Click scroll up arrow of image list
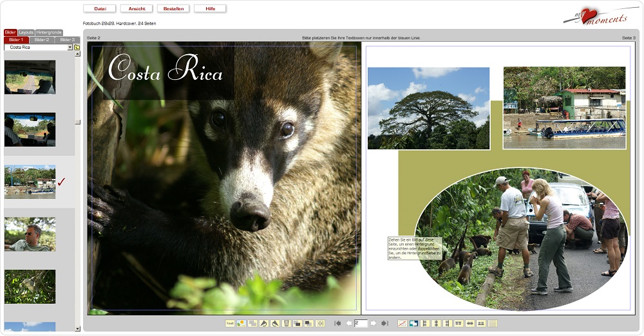 coord(78,54)
